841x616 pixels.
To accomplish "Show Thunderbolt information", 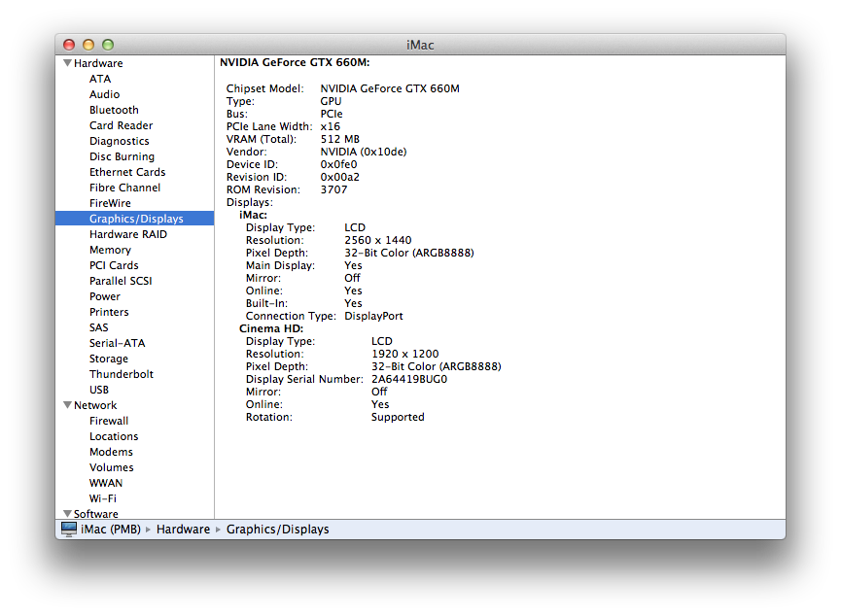I will pyautogui.click(x=122, y=374).
